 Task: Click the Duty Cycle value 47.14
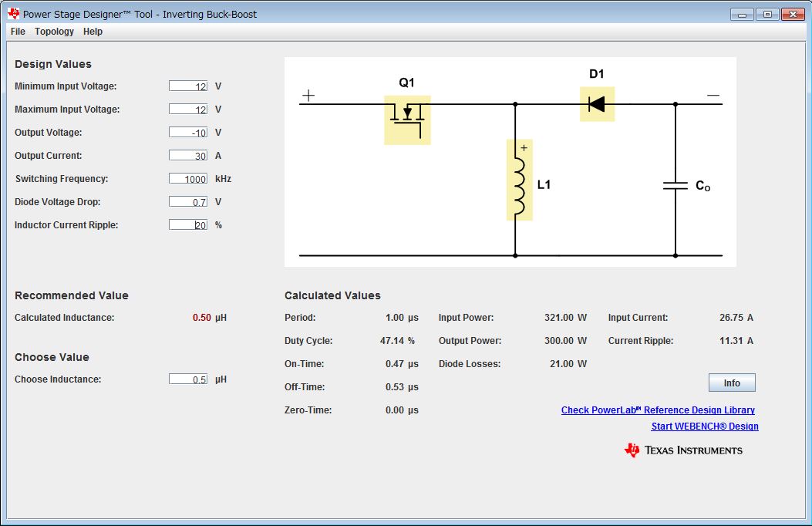point(392,341)
